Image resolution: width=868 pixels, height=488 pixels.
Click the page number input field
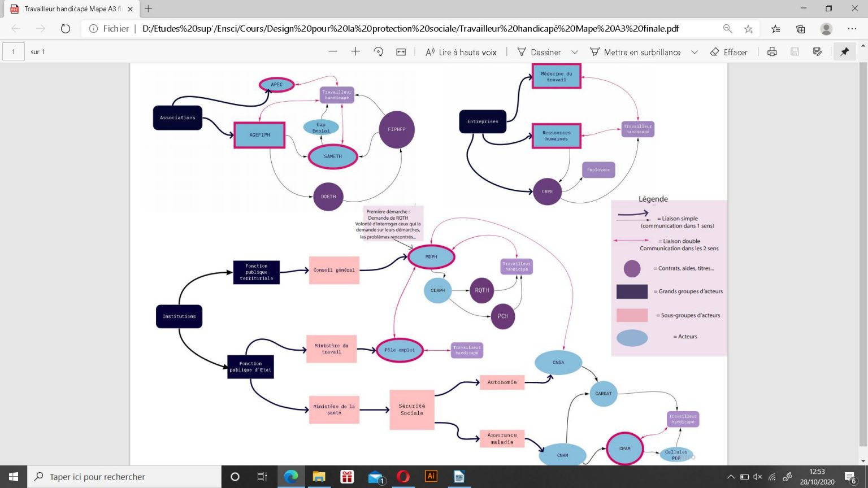point(14,52)
